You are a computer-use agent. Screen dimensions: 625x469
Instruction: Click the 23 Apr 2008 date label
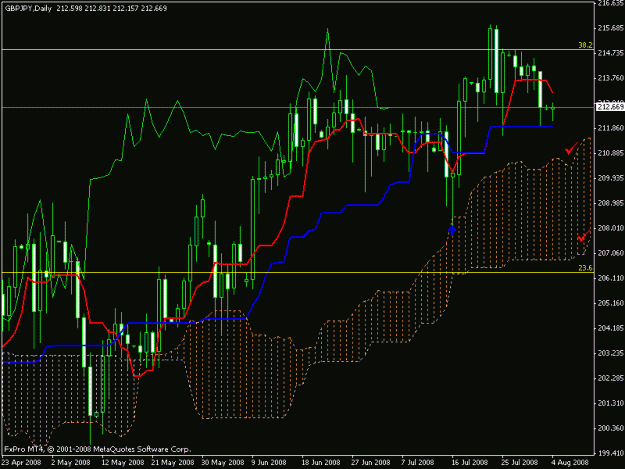pyautogui.click(x=22, y=463)
